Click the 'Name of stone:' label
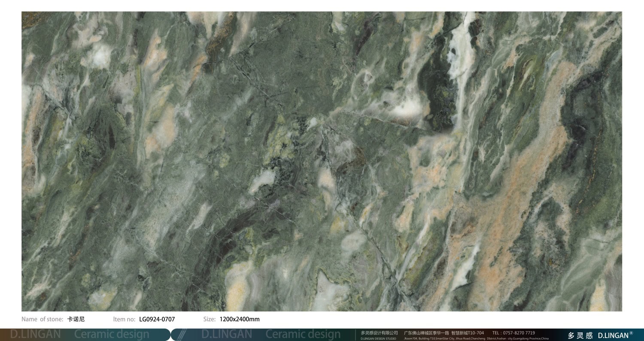The width and height of the screenshot is (644, 341). (43, 319)
